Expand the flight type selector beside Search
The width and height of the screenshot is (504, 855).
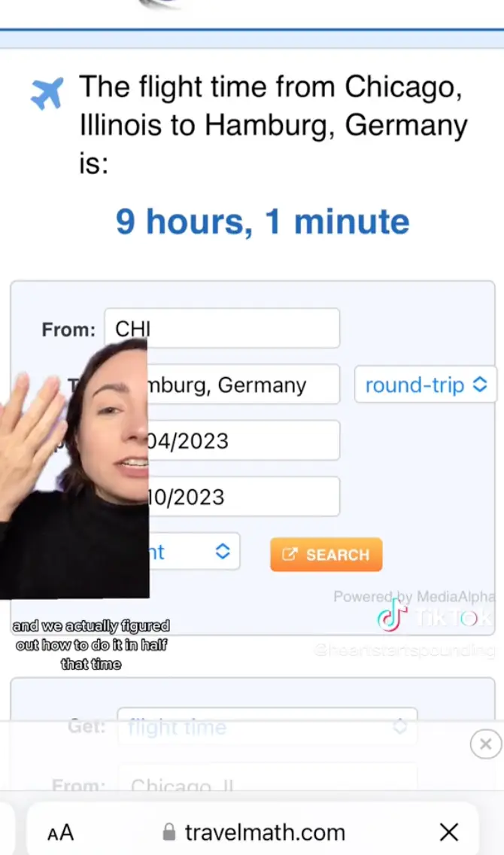coord(194,551)
